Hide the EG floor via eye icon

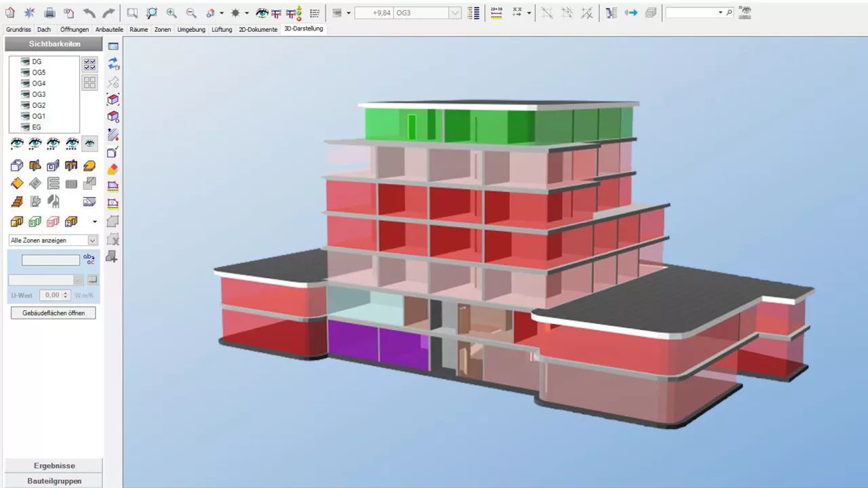click(x=26, y=127)
